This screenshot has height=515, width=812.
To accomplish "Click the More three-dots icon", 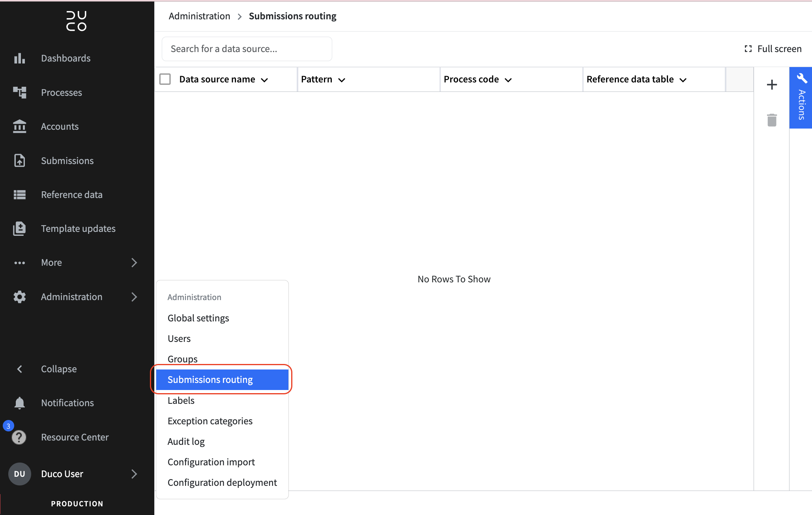I will [19, 263].
